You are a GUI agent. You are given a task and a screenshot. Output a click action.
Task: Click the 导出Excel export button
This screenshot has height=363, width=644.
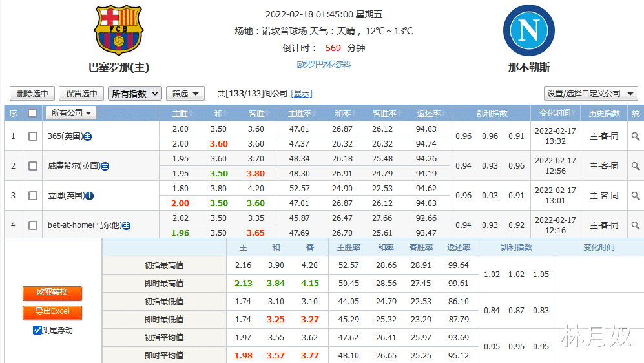[52, 312]
